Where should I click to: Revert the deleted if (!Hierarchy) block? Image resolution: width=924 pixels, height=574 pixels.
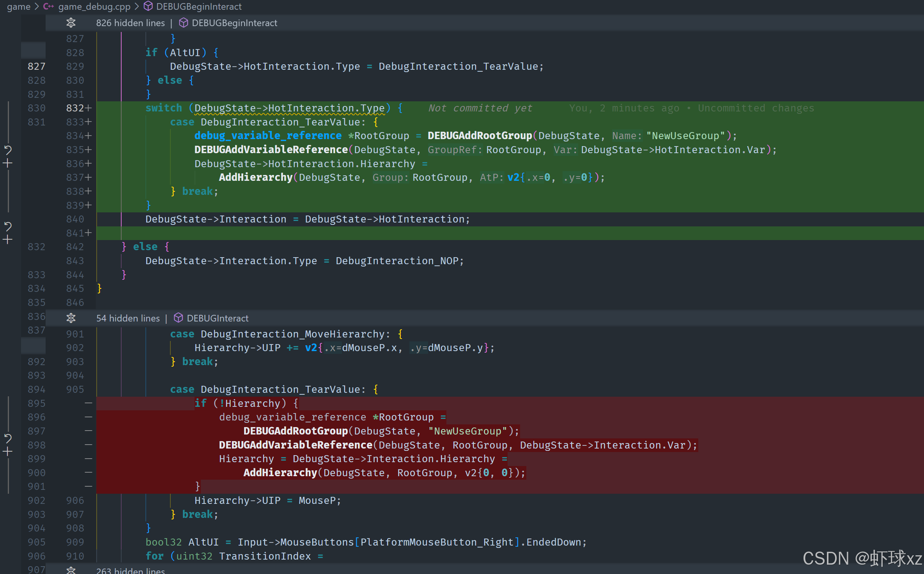[x=8, y=438]
